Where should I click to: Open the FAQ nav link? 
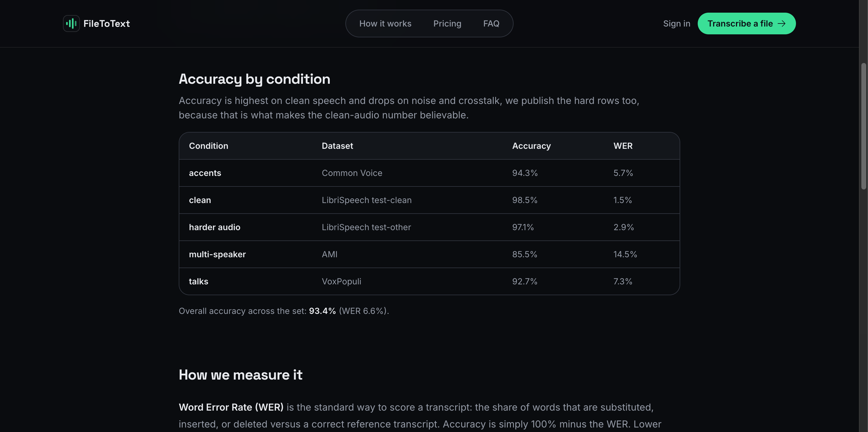point(491,23)
